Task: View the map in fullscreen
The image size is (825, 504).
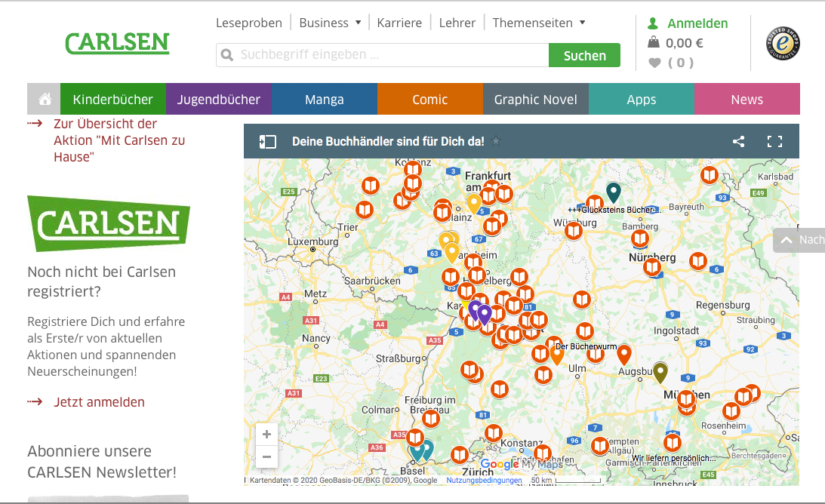Action: click(774, 142)
